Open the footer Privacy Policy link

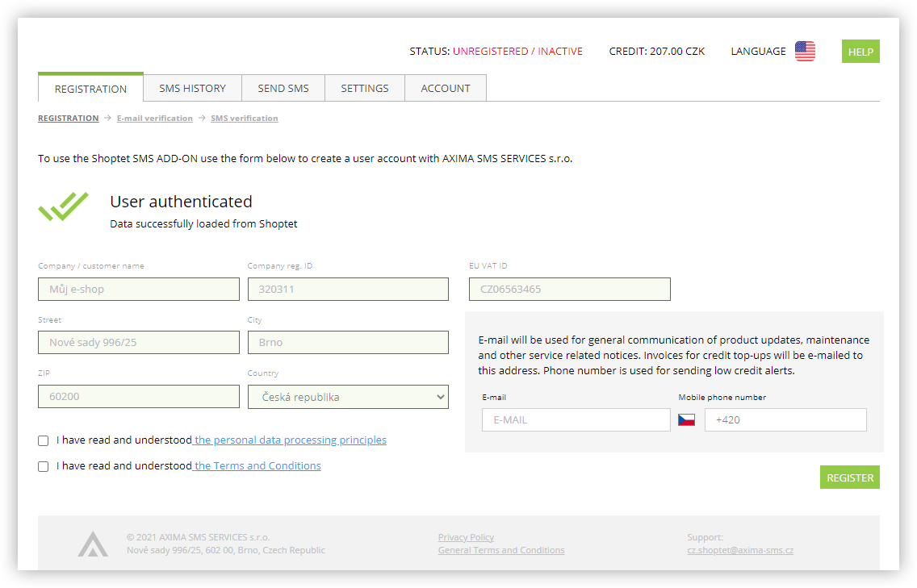tap(466, 537)
